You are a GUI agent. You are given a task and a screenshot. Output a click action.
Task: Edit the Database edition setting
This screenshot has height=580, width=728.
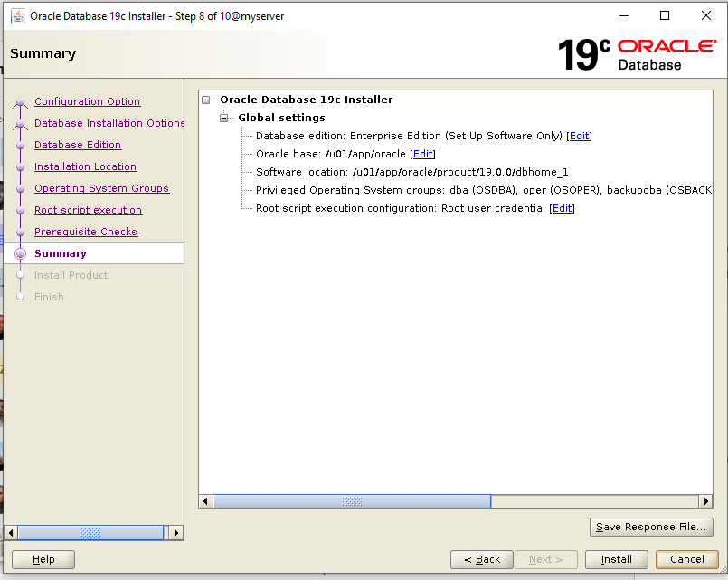pyautogui.click(x=579, y=136)
